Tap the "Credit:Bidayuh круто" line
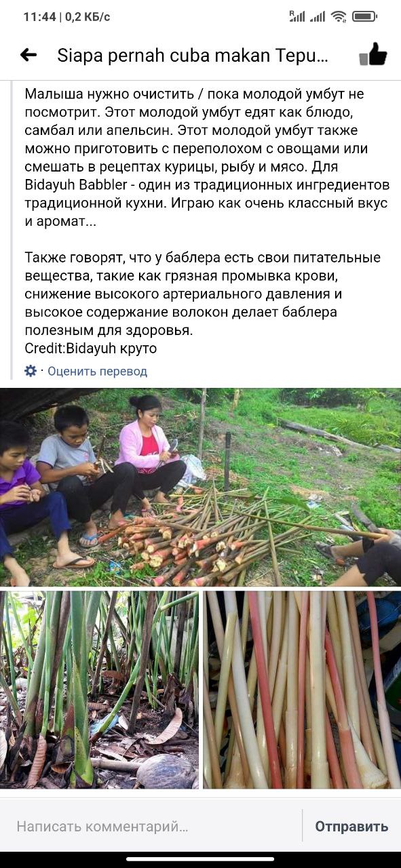The image size is (401, 868). coord(90,348)
